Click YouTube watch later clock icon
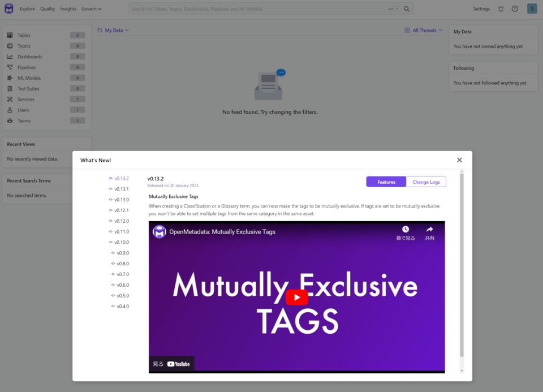 406,230
